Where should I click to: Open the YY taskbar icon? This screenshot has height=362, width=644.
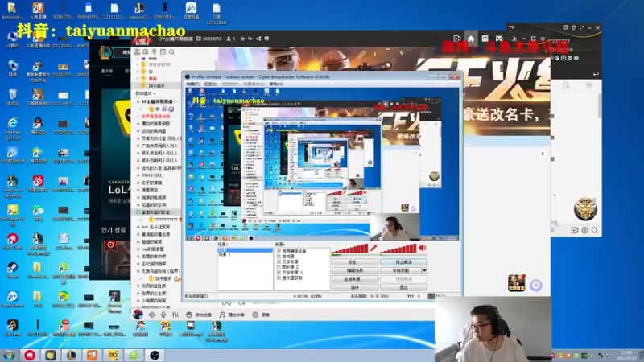point(113,355)
